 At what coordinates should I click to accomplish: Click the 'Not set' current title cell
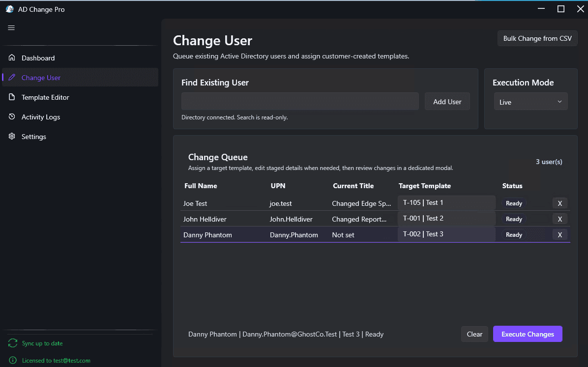343,235
